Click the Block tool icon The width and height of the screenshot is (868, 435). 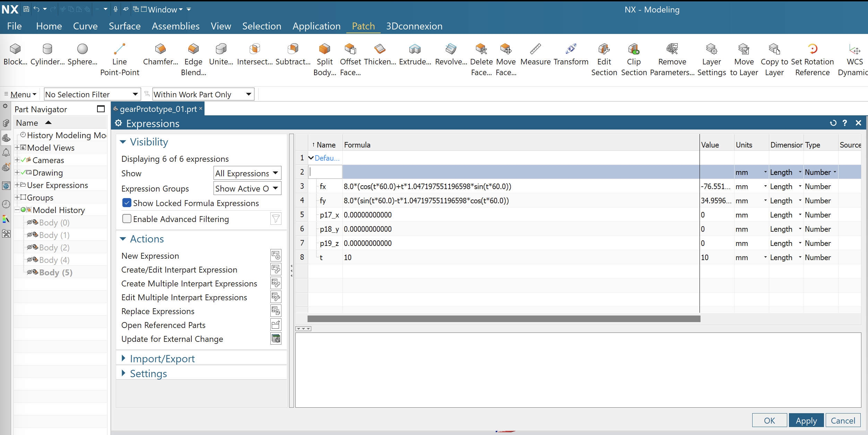(x=15, y=49)
